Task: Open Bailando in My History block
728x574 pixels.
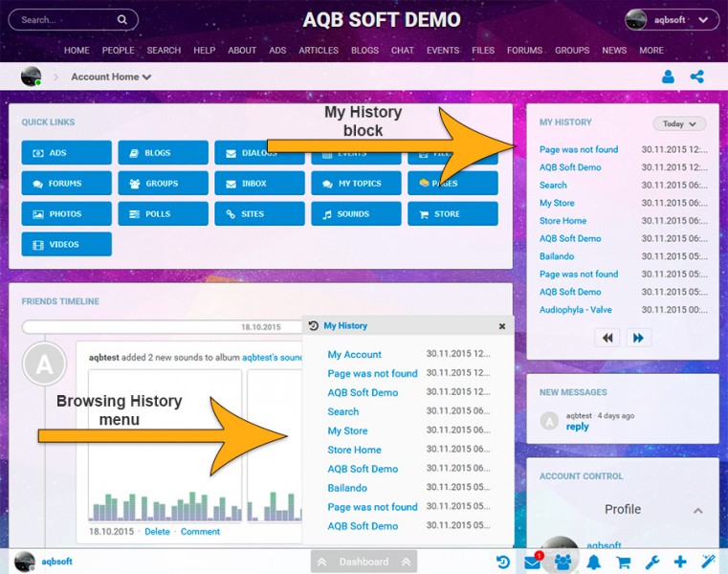Action: point(556,256)
